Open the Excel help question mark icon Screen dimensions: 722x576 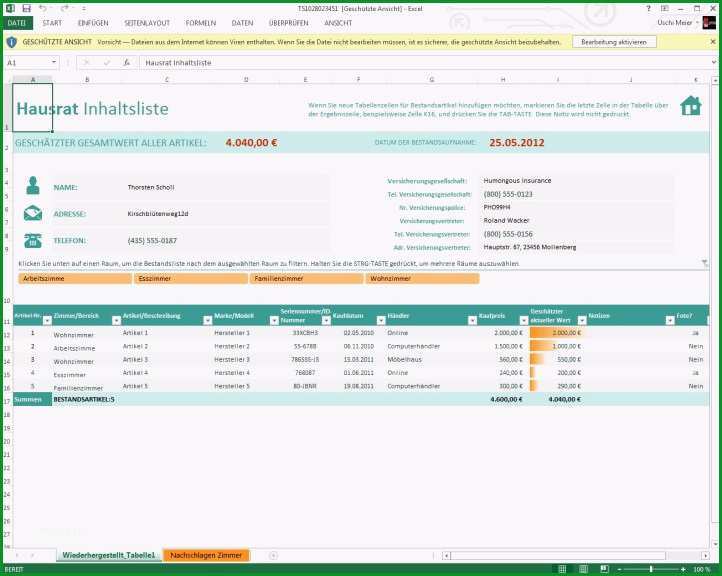[648, 8]
